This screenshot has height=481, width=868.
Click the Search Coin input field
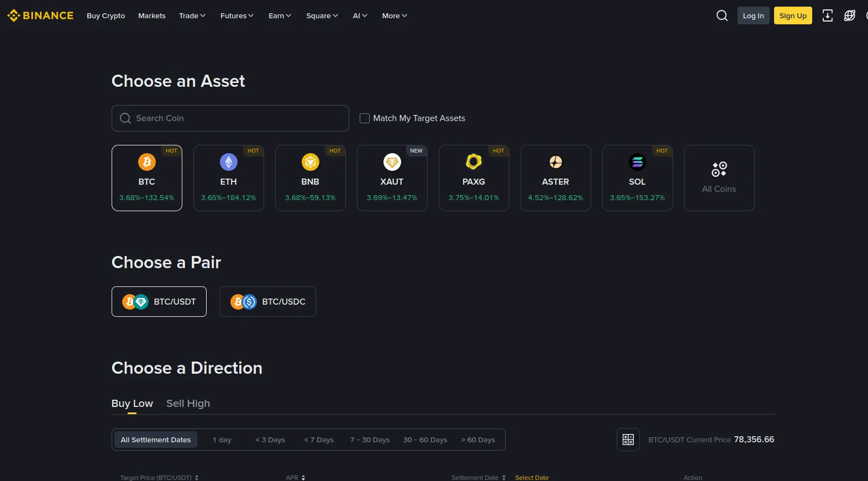[x=230, y=118]
